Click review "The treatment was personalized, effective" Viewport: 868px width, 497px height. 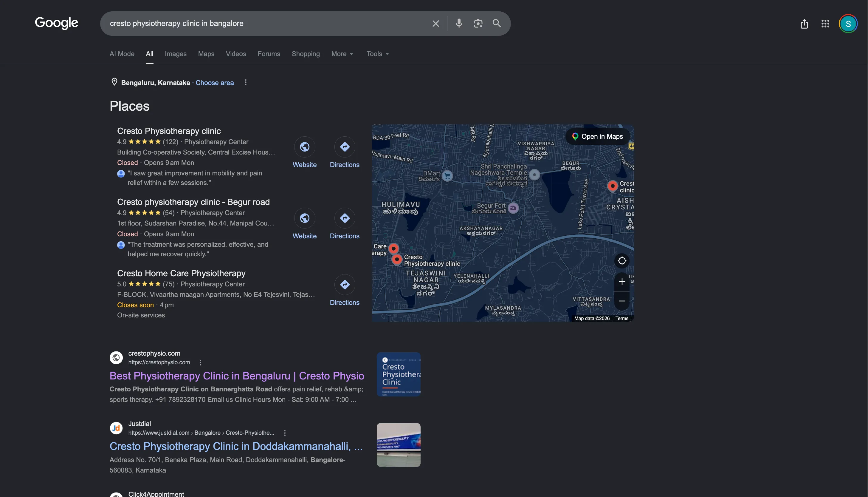(198, 249)
